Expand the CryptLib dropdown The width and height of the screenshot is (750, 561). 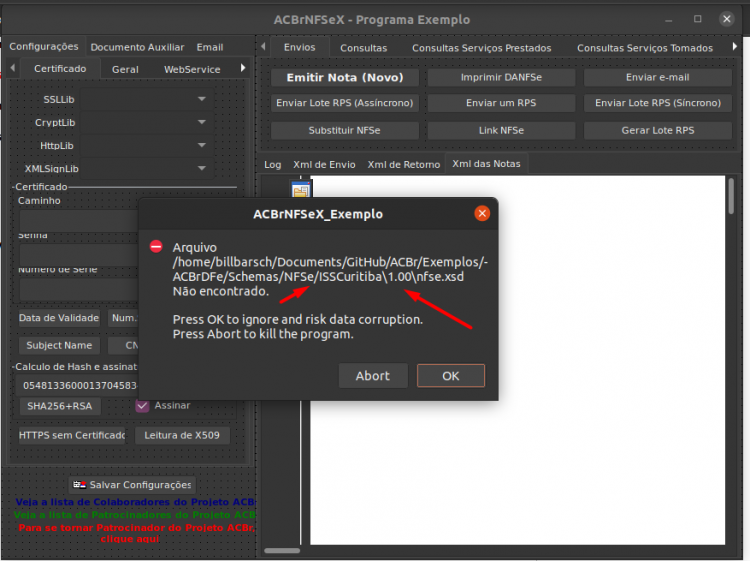click(201, 122)
